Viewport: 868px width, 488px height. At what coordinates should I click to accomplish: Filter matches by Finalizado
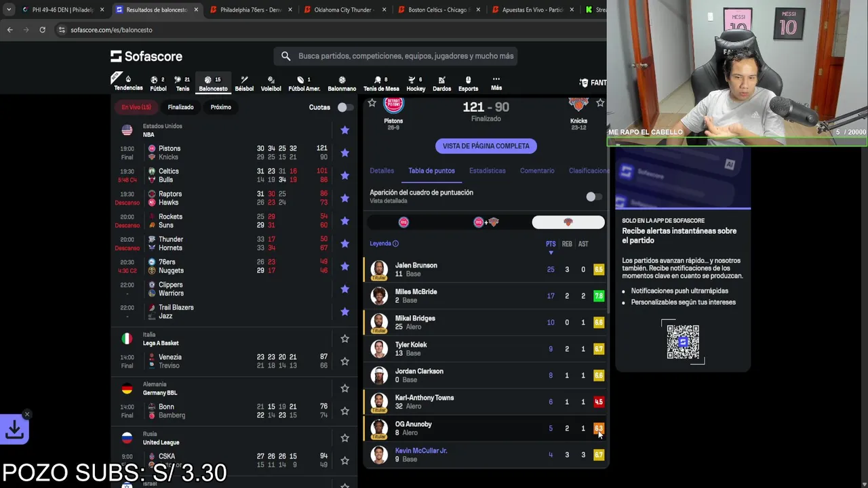pyautogui.click(x=180, y=107)
